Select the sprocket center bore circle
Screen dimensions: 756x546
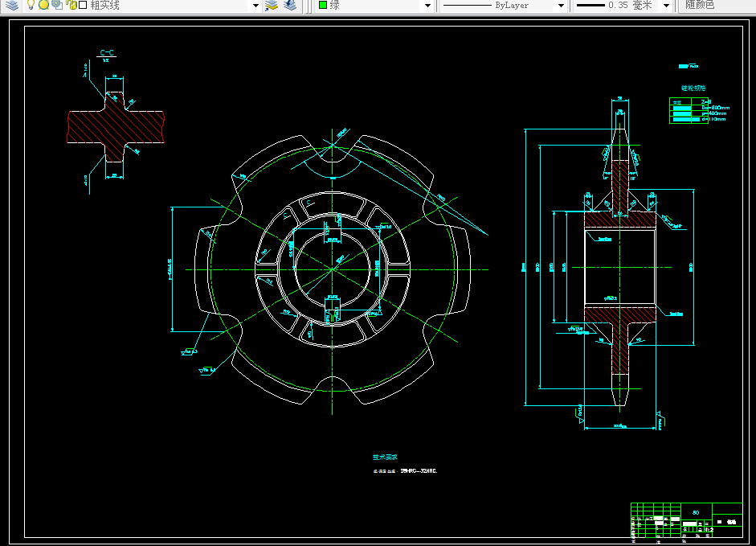(x=332, y=269)
